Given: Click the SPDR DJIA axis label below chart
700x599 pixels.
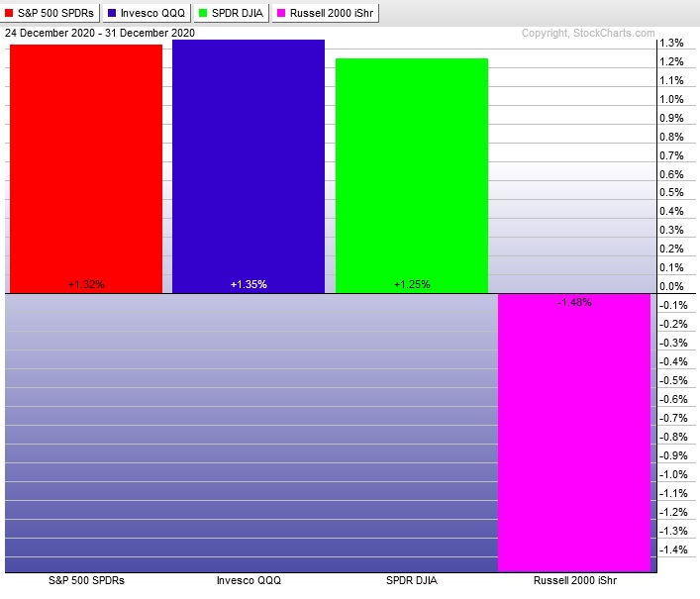Looking at the screenshot, I should tap(412, 580).
